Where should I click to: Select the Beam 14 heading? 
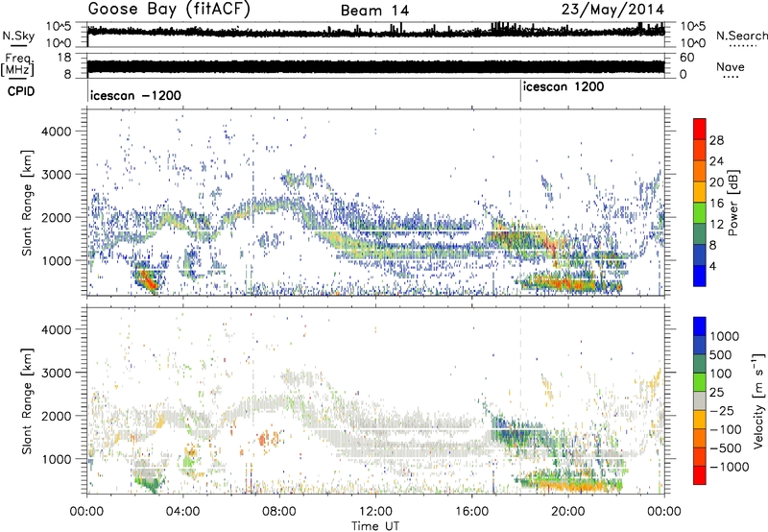pyautogui.click(x=374, y=11)
